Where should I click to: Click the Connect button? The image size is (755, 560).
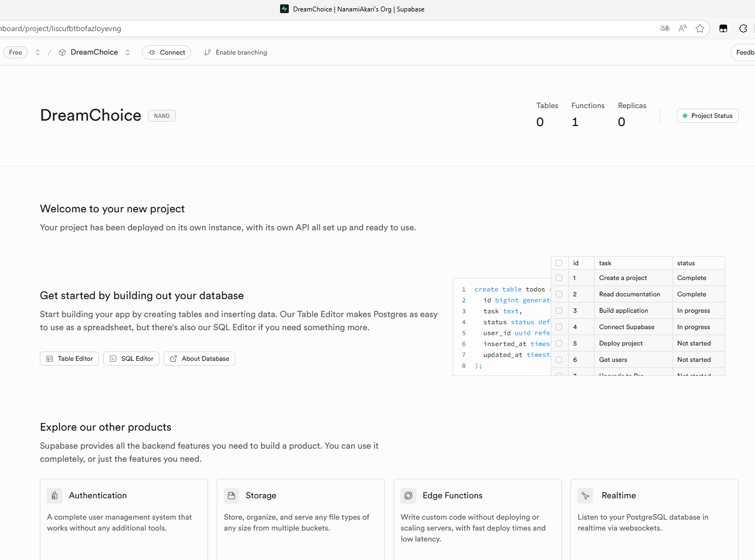pyautogui.click(x=167, y=52)
